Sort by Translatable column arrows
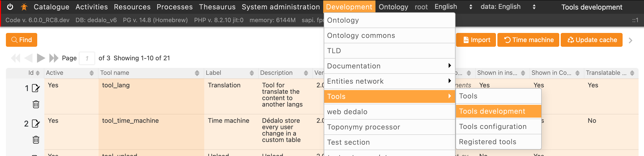Viewport: 644px width, 156px height. point(632,73)
